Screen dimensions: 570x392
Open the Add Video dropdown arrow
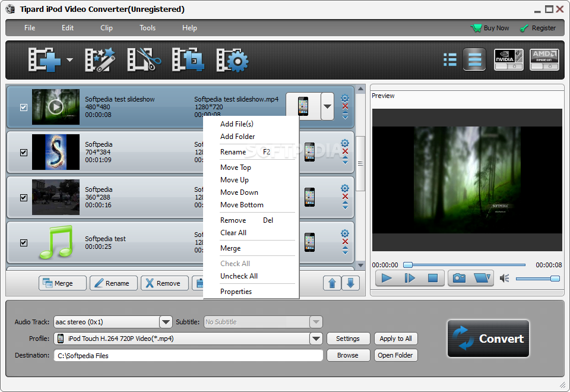tap(69, 60)
